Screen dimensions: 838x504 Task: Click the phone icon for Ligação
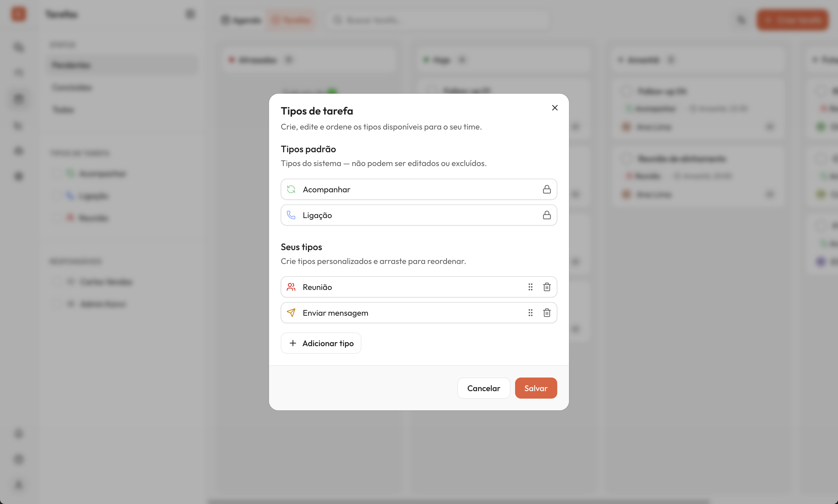pyautogui.click(x=291, y=215)
